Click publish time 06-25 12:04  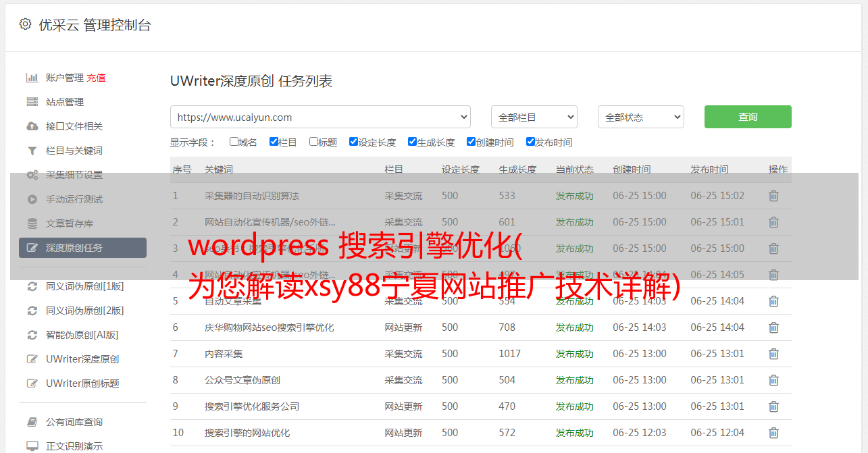(x=717, y=433)
